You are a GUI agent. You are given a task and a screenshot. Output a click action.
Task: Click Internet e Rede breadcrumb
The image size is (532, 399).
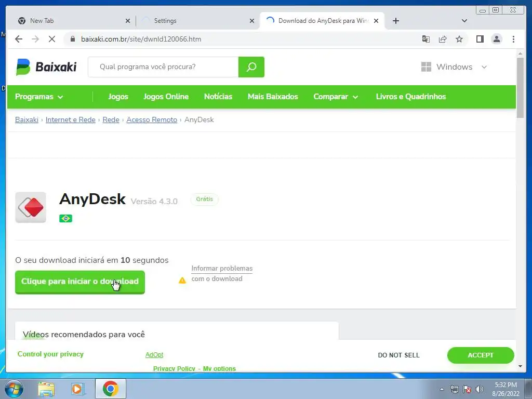click(x=70, y=120)
